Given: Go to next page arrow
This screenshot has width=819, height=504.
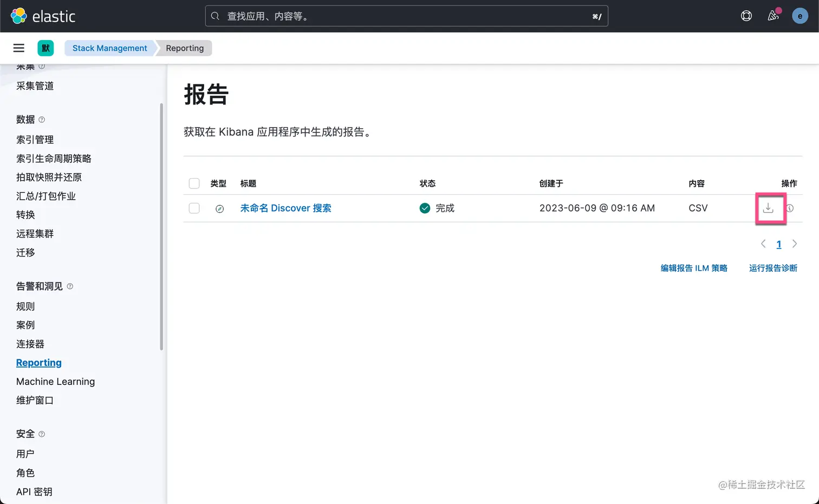Looking at the screenshot, I should [x=795, y=244].
